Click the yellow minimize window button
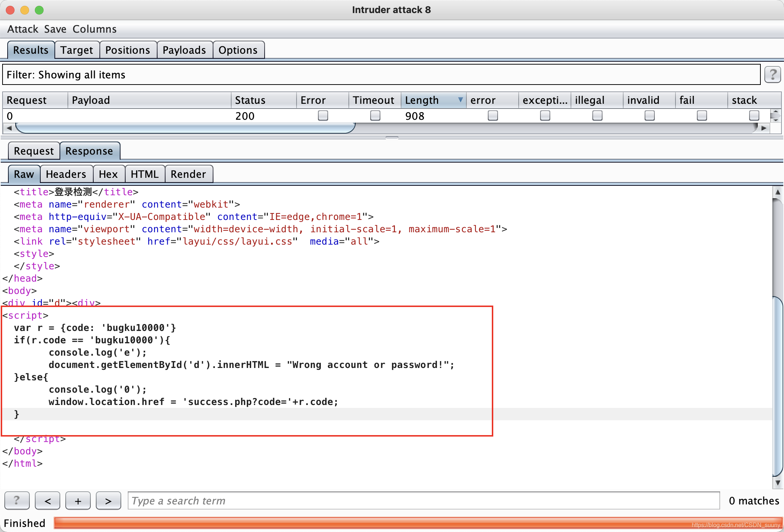This screenshot has height=532, width=784. coord(25,10)
